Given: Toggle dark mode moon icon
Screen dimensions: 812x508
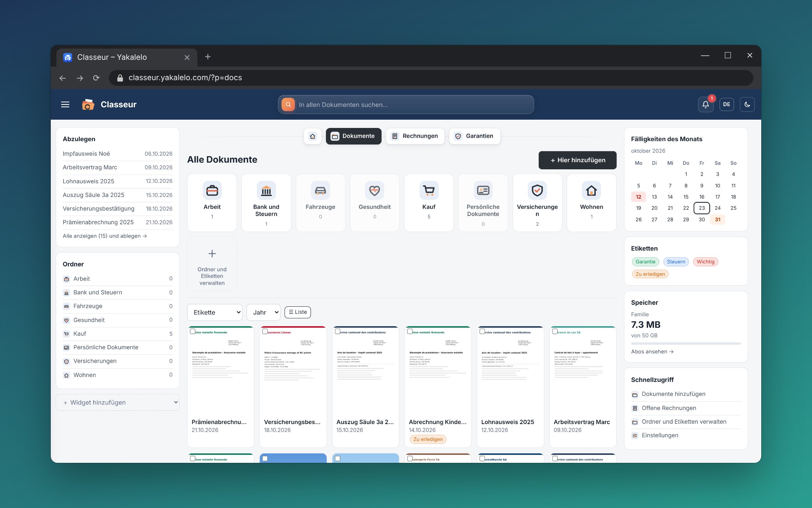Looking at the screenshot, I should coord(747,105).
